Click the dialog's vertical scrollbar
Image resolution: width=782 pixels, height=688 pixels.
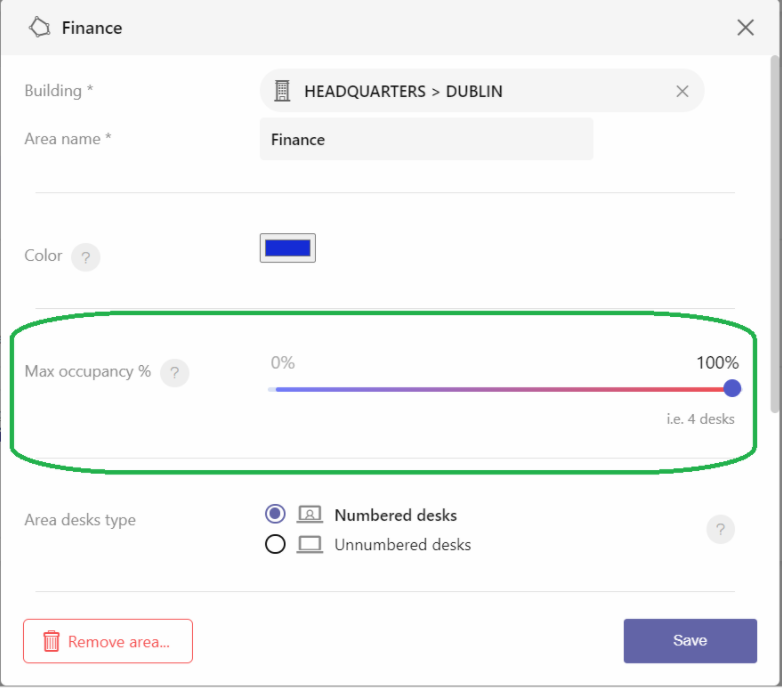[775, 234]
